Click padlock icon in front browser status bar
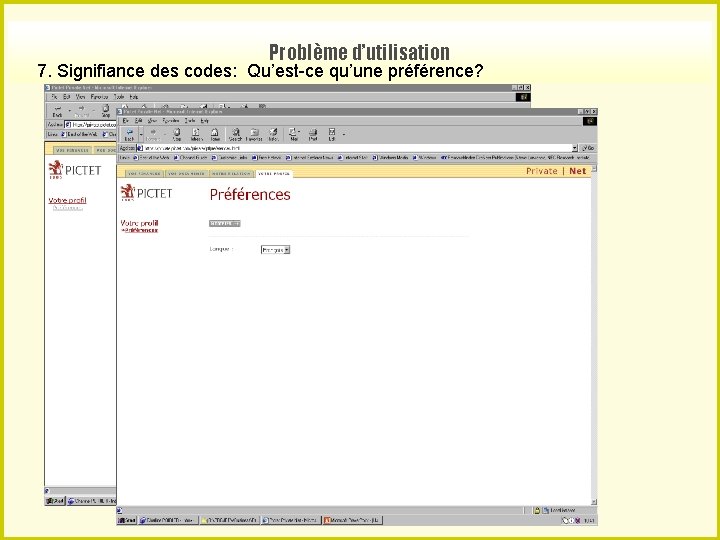This screenshot has width=720, height=540. pos(536,510)
